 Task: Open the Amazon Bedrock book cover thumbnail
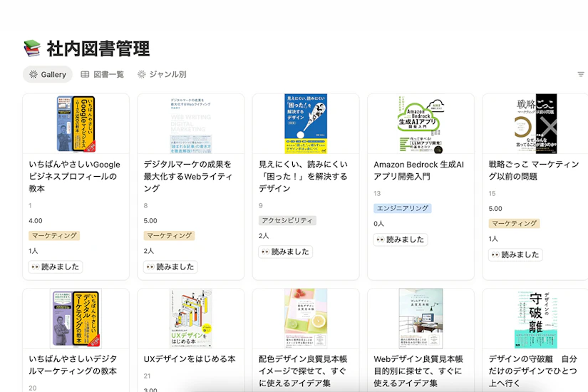click(421, 124)
